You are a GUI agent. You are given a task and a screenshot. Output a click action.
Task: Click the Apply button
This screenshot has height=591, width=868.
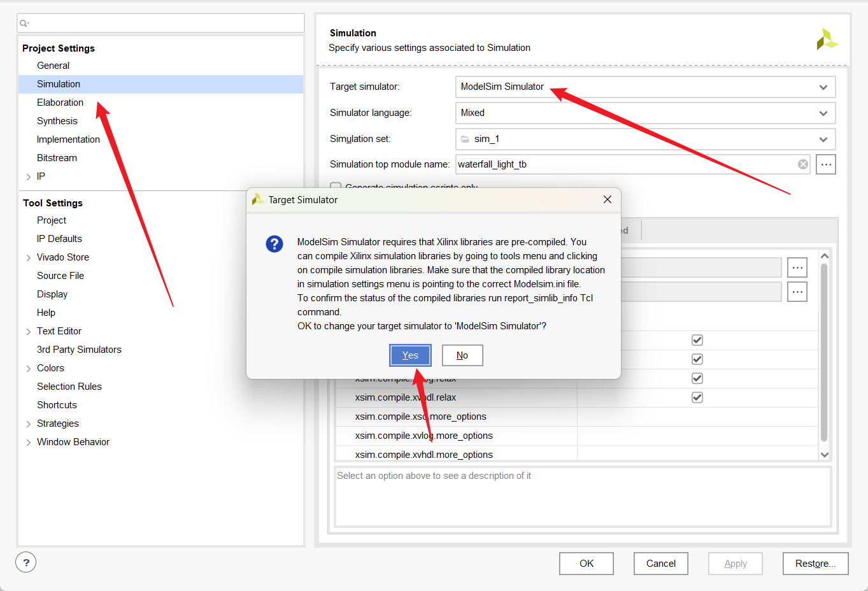(x=736, y=564)
